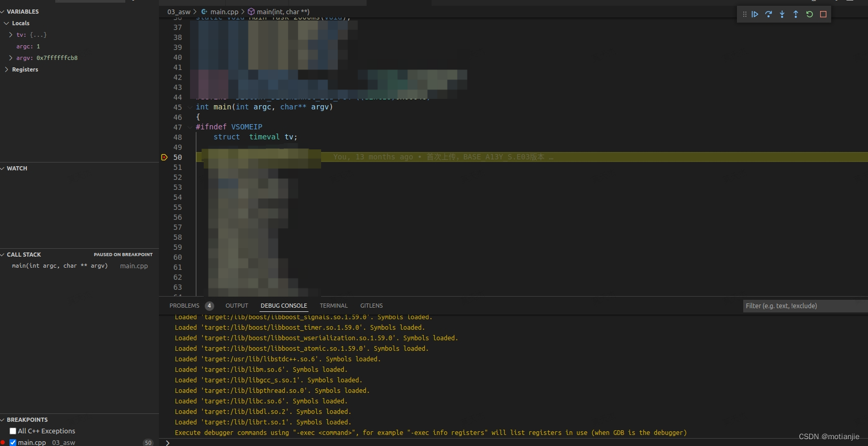This screenshot has width=868, height=446.
Task: Click main(int, char **) breadcrumb symbol
Action: coord(283,12)
